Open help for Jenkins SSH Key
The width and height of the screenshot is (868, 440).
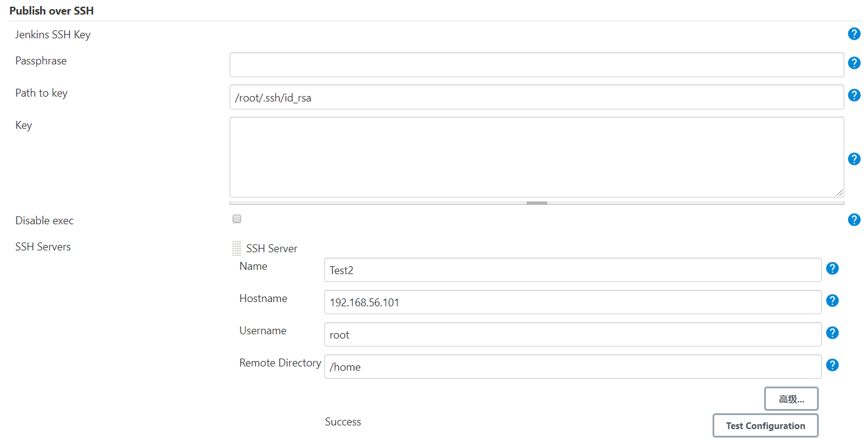tap(854, 34)
